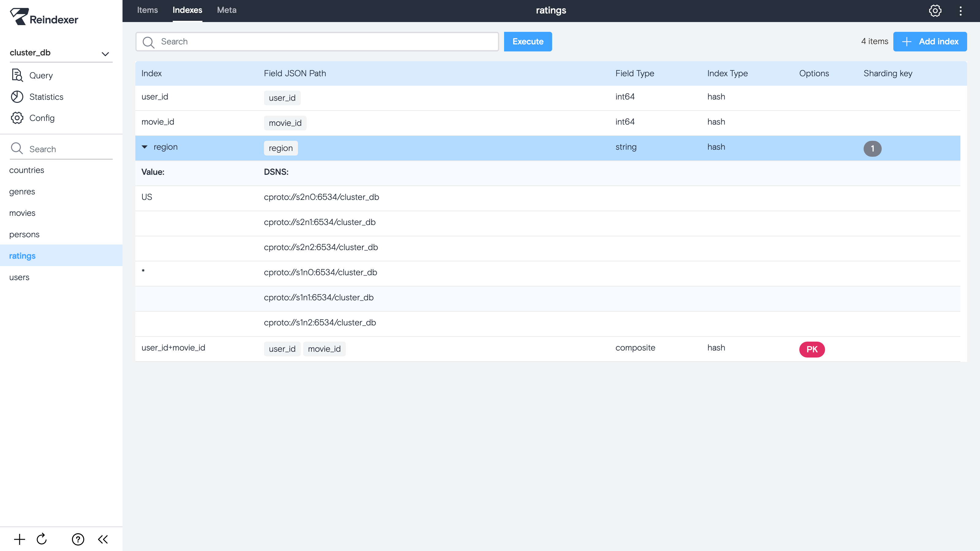Open Statistics pie chart icon

pyautogui.click(x=17, y=97)
